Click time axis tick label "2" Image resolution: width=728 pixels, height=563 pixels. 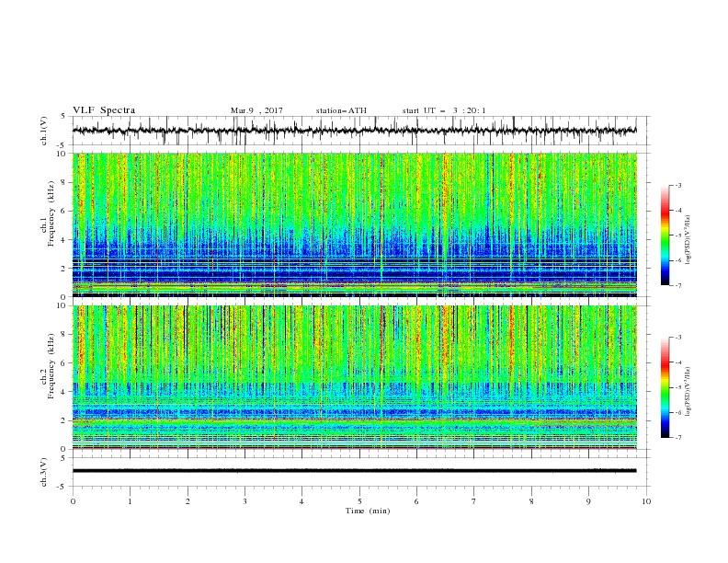tap(188, 501)
